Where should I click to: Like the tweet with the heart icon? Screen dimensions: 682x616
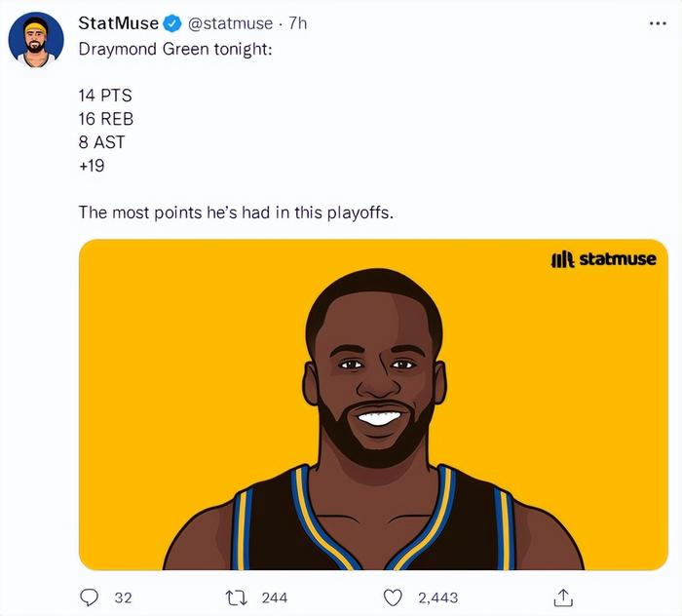394,597
